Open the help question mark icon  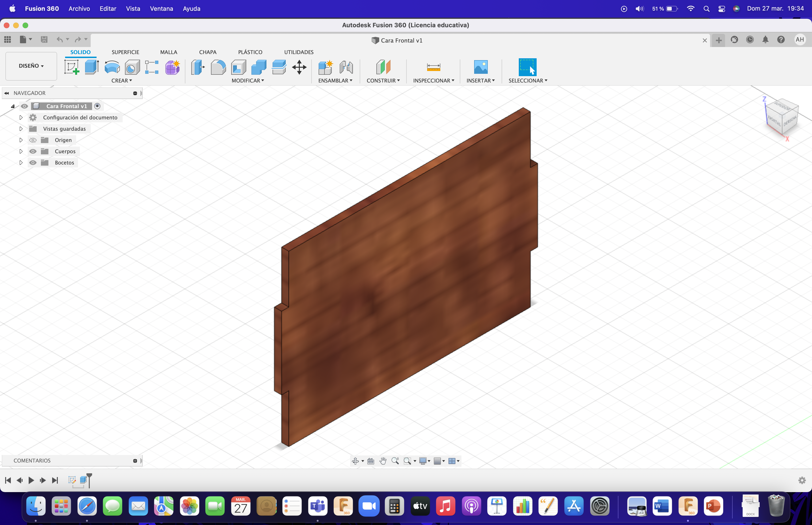pyautogui.click(x=781, y=40)
